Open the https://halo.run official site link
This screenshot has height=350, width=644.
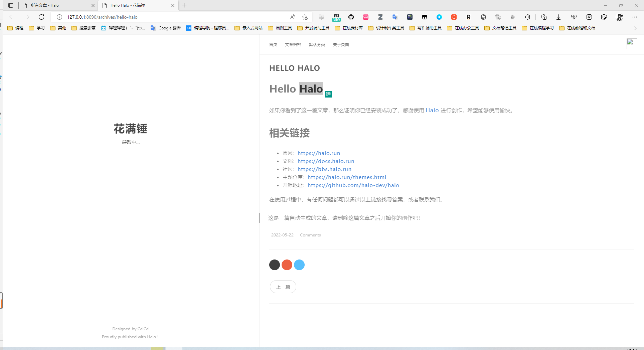319,153
